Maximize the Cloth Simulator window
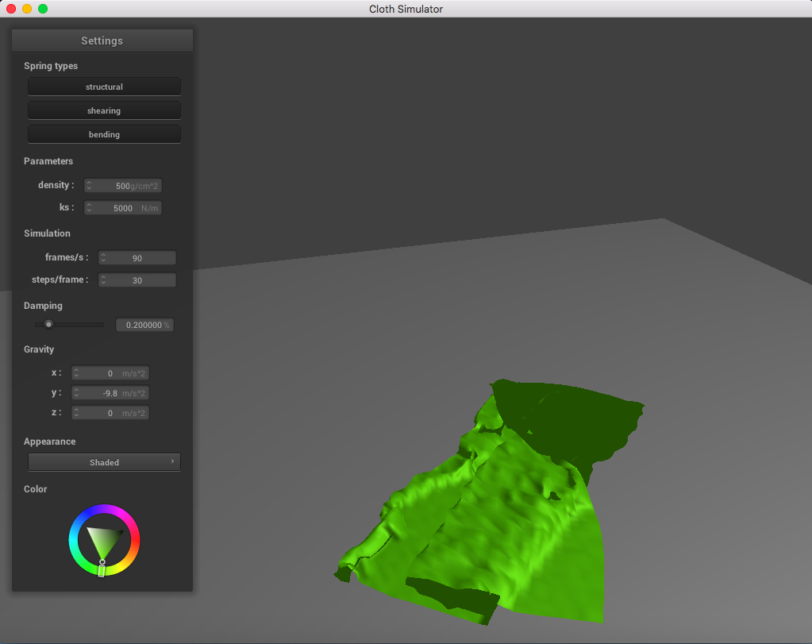This screenshot has width=812, height=644. tap(43, 9)
